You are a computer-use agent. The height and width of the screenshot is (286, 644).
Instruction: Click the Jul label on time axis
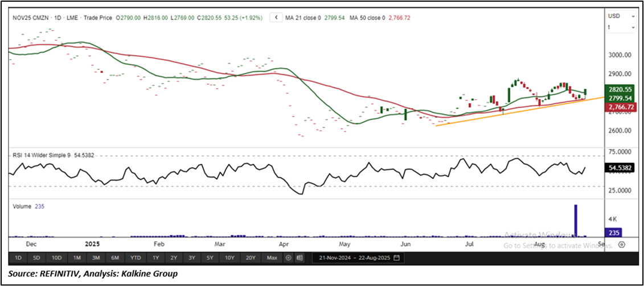[x=469, y=244]
